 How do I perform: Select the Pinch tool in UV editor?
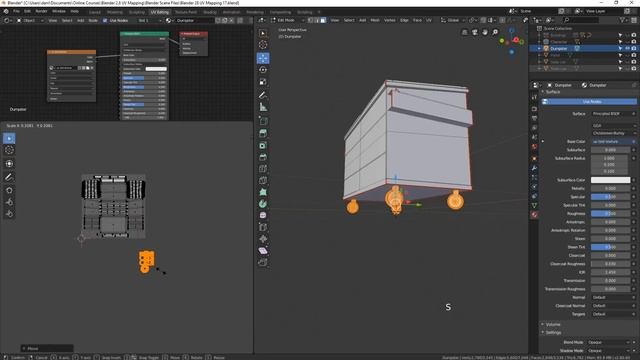9,213
